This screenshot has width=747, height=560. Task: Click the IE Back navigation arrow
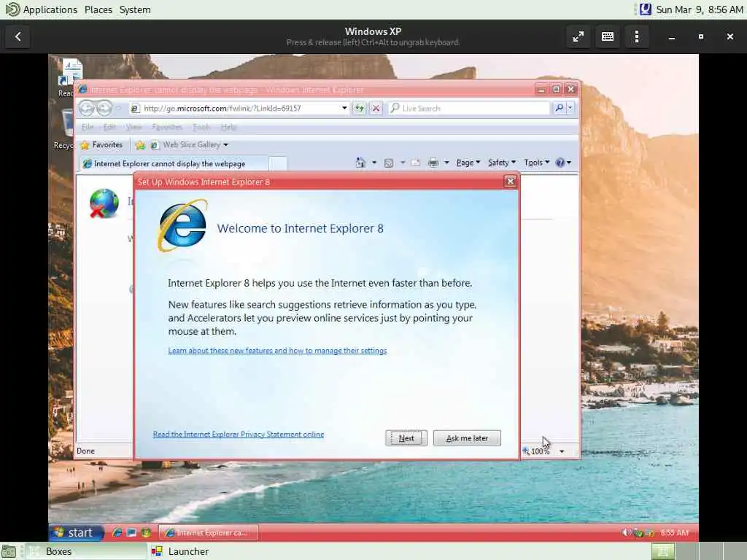click(86, 108)
